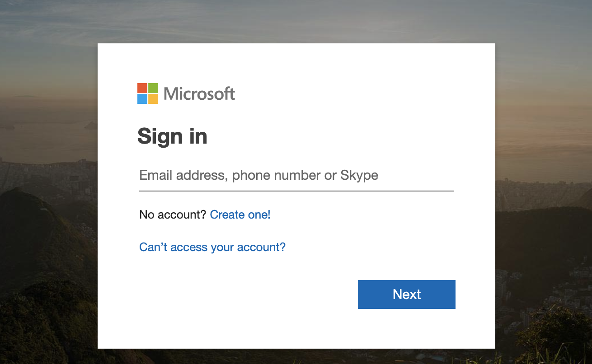This screenshot has width=592, height=364.
Task: Click the underline beneath the email field
Action: click(x=296, y=191)
